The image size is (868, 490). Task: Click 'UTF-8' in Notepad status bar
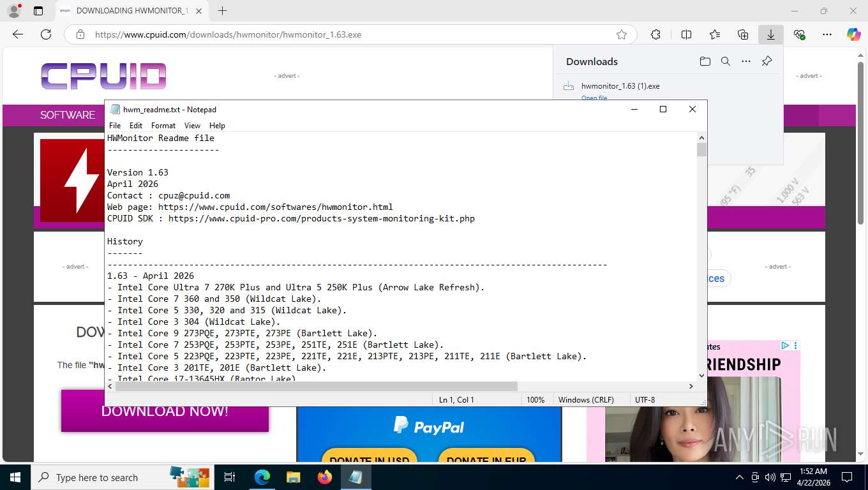[645, 399]
